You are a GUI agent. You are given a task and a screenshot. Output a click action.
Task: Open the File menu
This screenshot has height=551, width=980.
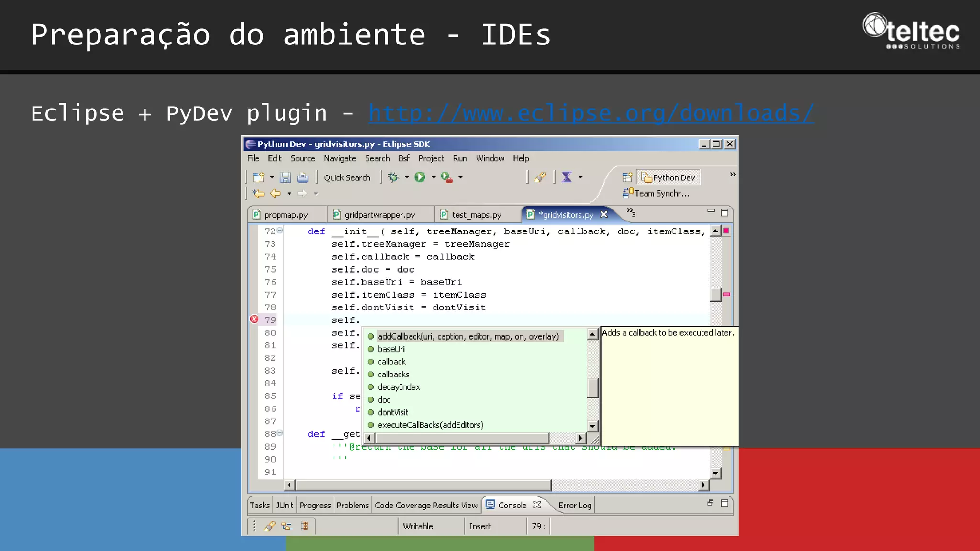254,158
